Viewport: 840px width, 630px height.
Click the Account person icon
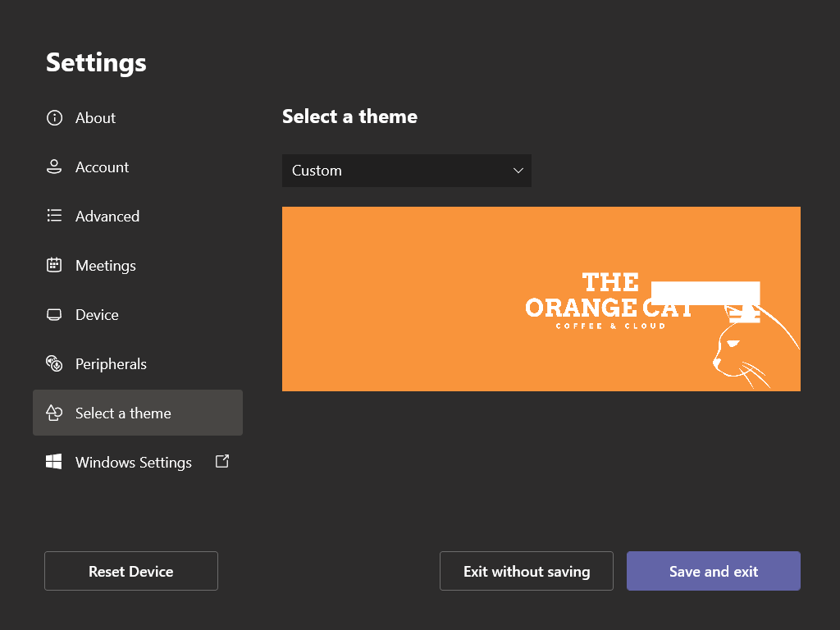coord(54,167)
